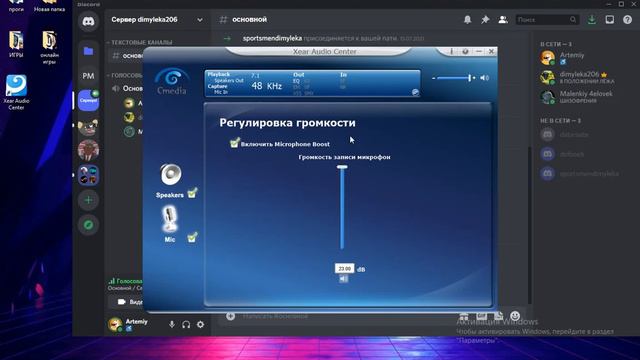Open Discord notification settings bell icon
The width and height of the screenshot is (640, 360).
pyautogui.click(x=467, y=20)
